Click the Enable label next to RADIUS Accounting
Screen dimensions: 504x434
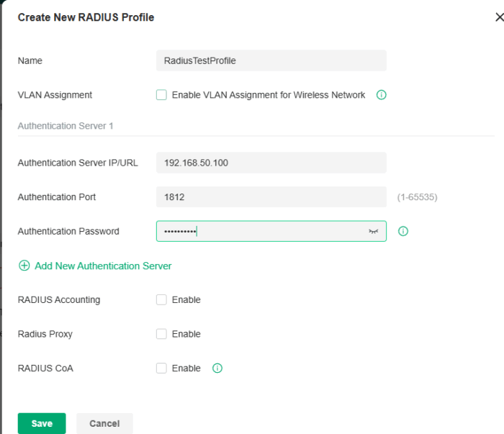point(186,300)
